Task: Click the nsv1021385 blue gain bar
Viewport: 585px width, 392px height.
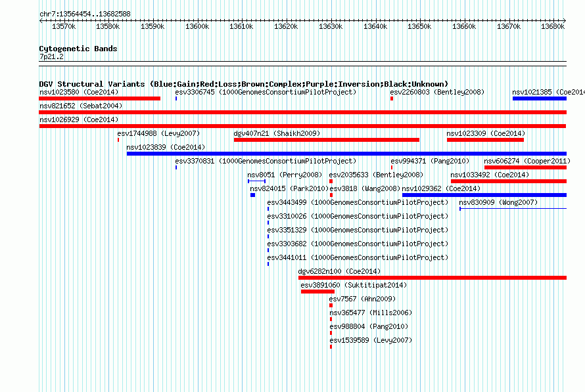Action: click(x=540, y=98)
